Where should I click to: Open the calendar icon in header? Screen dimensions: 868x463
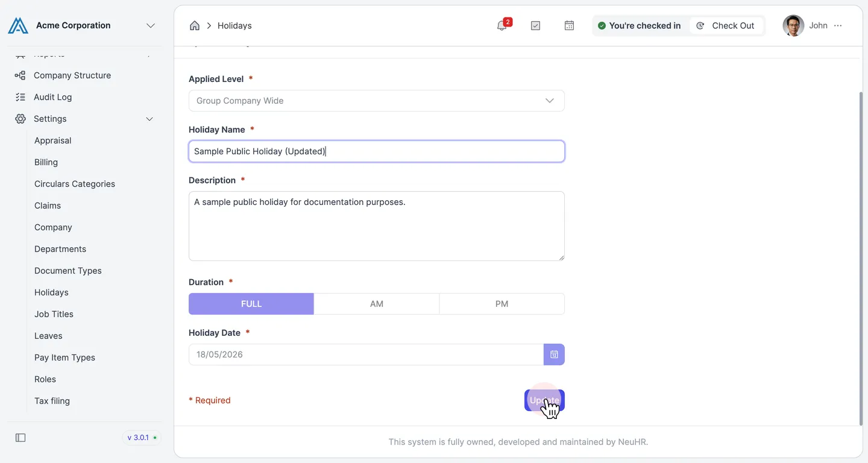coord(569,25)
